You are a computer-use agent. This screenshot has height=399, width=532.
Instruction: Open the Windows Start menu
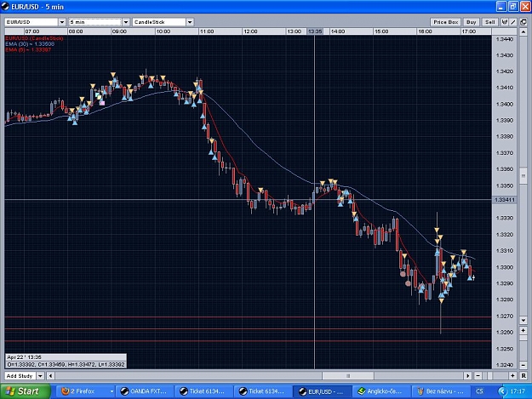point(25,391)
